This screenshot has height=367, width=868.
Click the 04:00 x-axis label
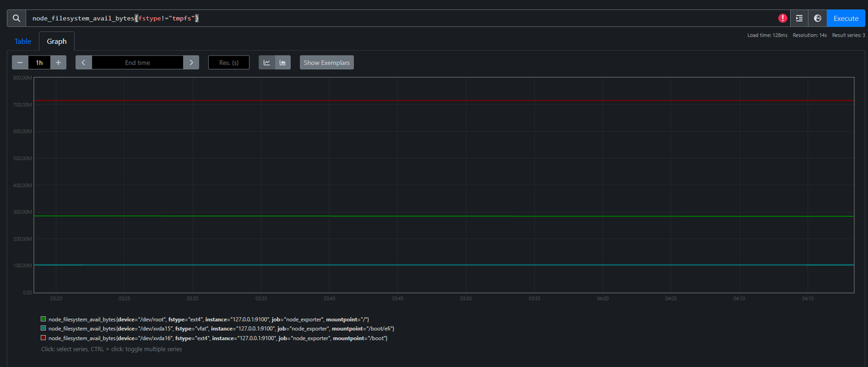[x=602, y=298]
